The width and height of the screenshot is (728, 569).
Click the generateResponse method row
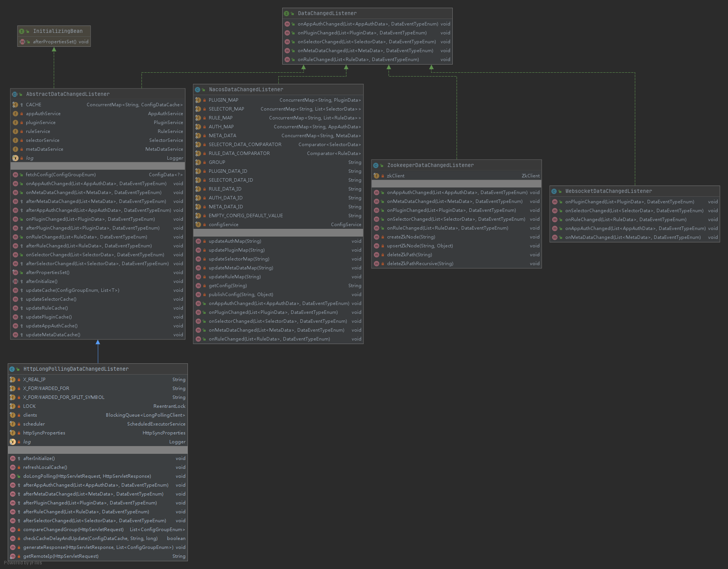pos(98,547)
